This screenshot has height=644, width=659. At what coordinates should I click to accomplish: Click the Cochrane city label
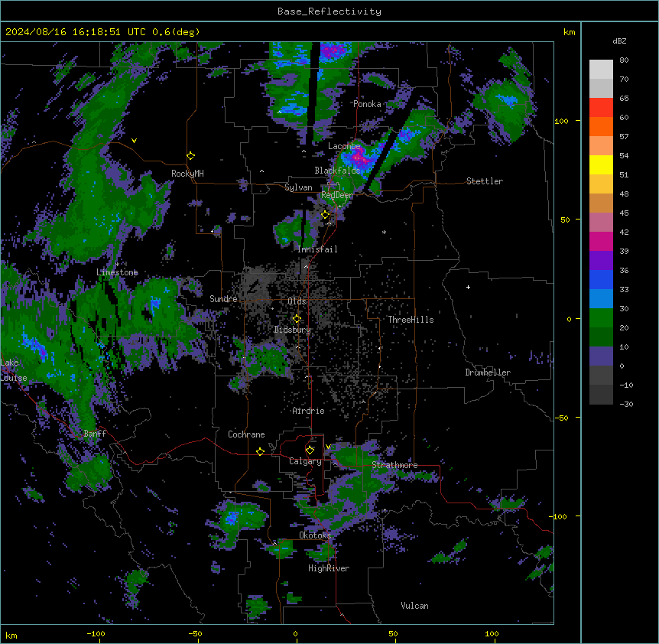pyautogui.click(x=246, y=434)
